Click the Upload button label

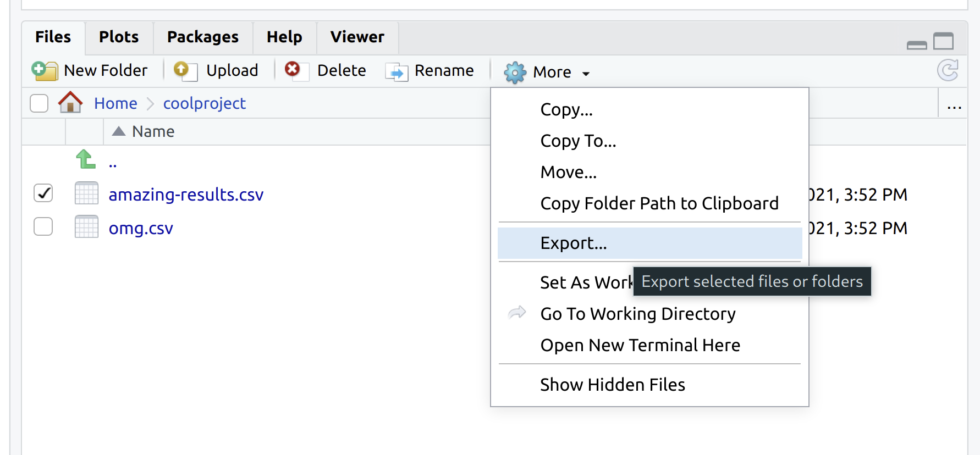[232, 70]
